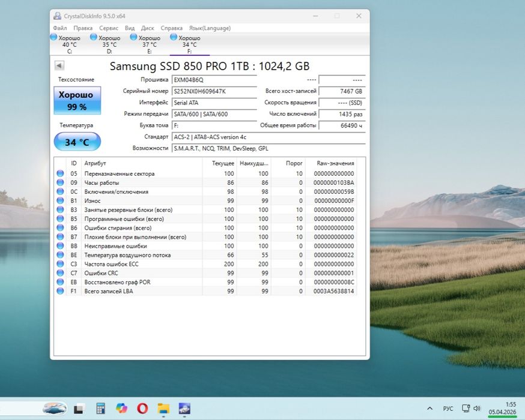Click the previous disk arrow button
Viewport: 525px width, 420px height.
[59, 65]
